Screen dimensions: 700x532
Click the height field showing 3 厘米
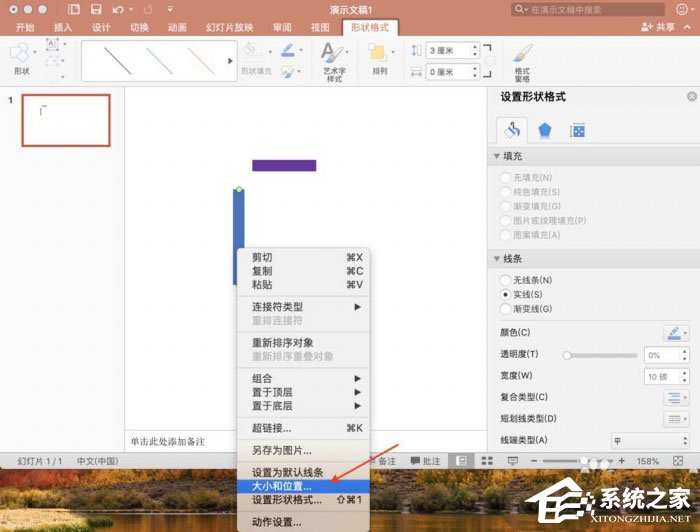coord(449,50)
